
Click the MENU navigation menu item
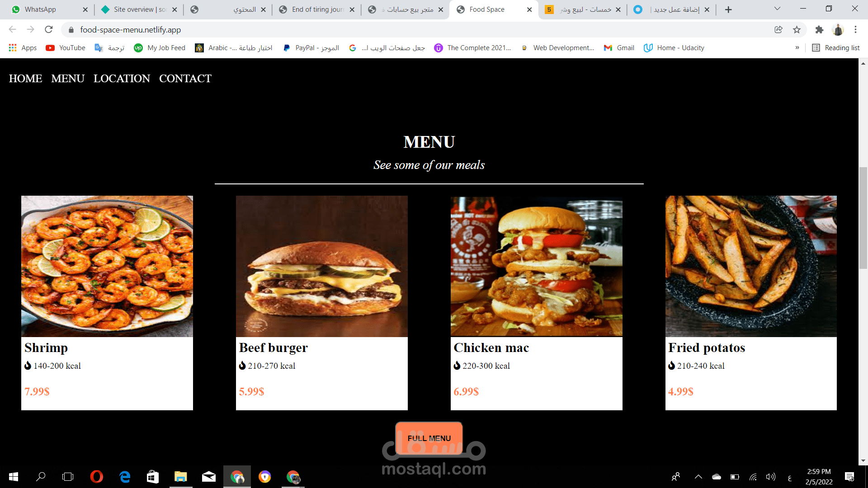pyautogui.click(x=67, y=78)
